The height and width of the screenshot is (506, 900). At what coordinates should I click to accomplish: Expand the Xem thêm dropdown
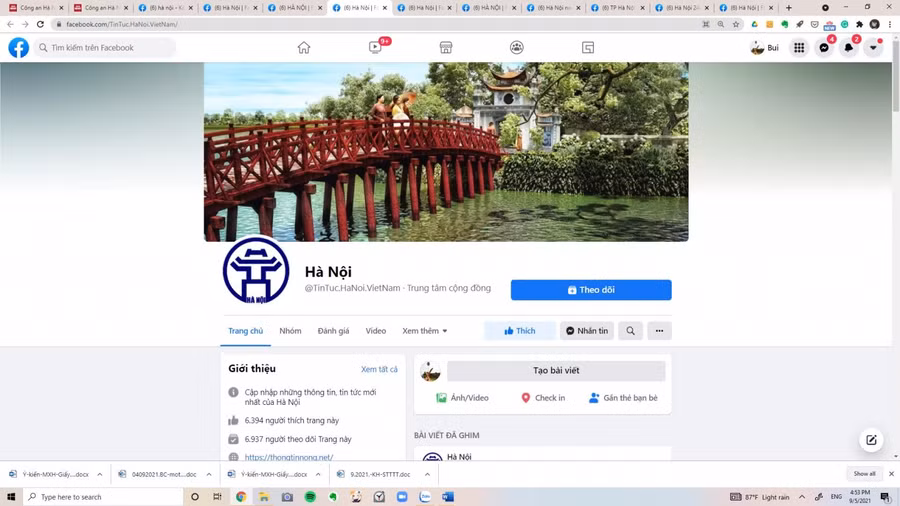[425, 331]
